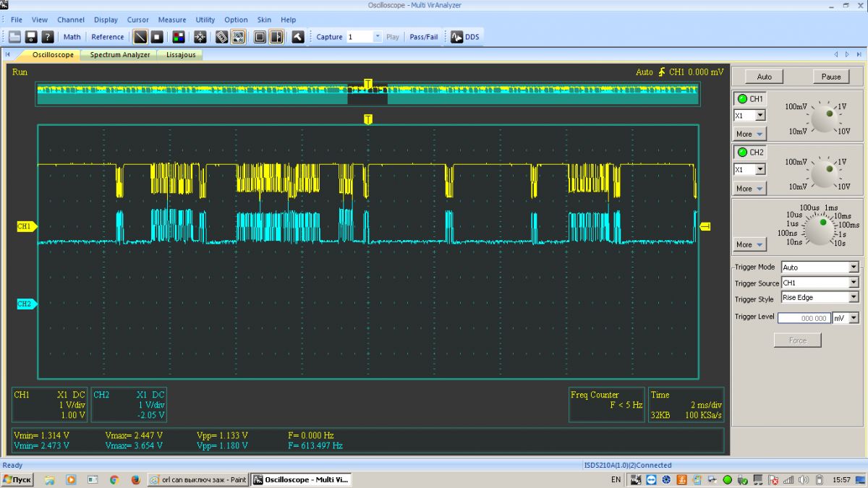The image size is (868, 488).
Task: Open the Measure menu
Action: (x=172, y=20)
